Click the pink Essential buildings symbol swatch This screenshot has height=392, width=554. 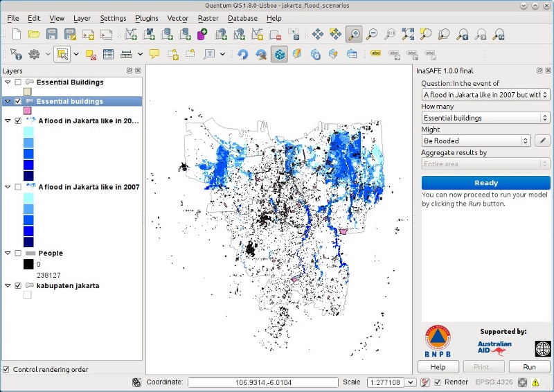pos(28,111)
